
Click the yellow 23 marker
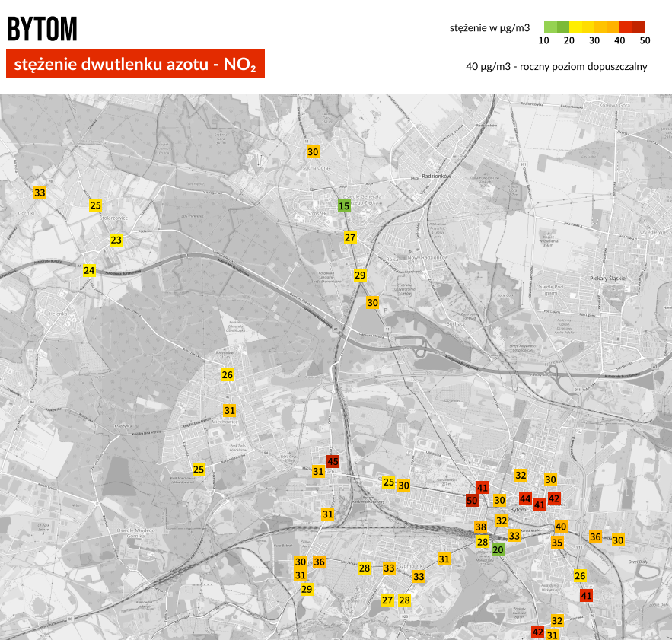coord(116,240)
